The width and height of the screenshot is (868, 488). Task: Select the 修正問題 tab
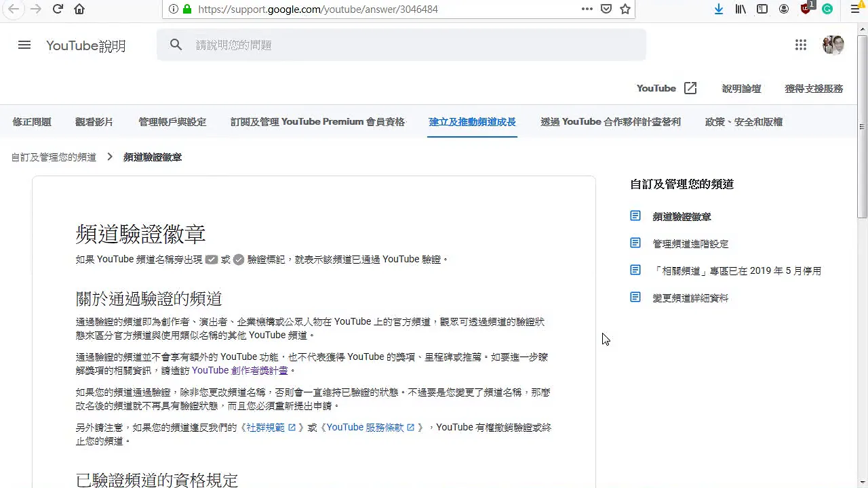click(32, 122)
